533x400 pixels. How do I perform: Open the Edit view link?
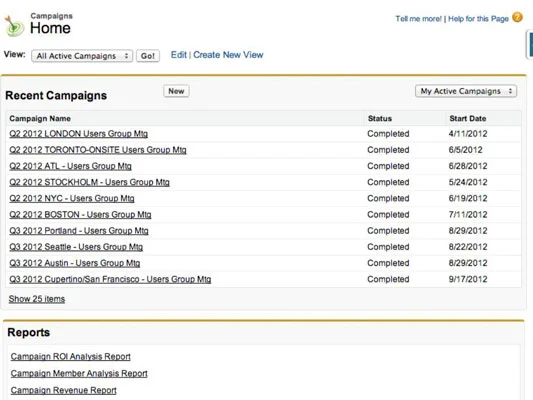(x=179, y=55)
